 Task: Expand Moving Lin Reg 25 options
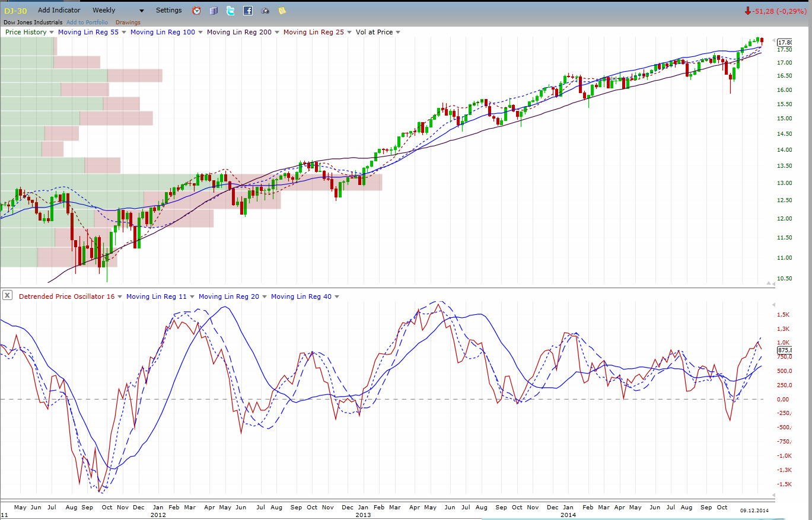(x=350, y=33)
